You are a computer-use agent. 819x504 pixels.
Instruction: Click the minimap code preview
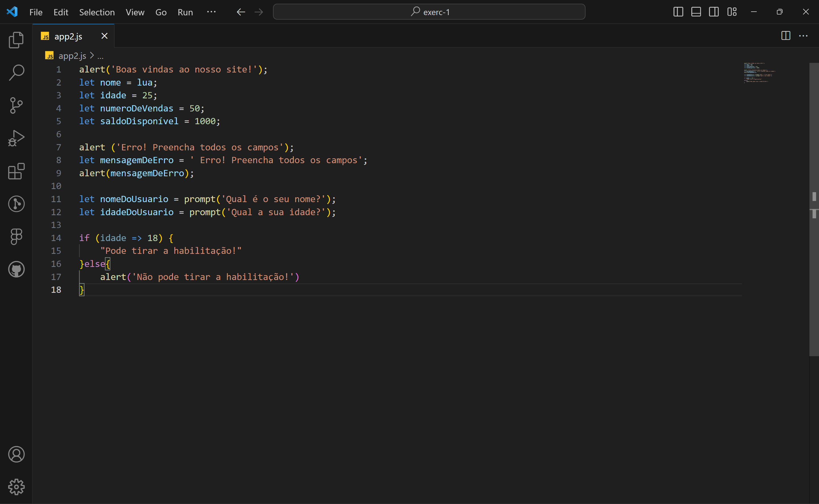[760, 72]
